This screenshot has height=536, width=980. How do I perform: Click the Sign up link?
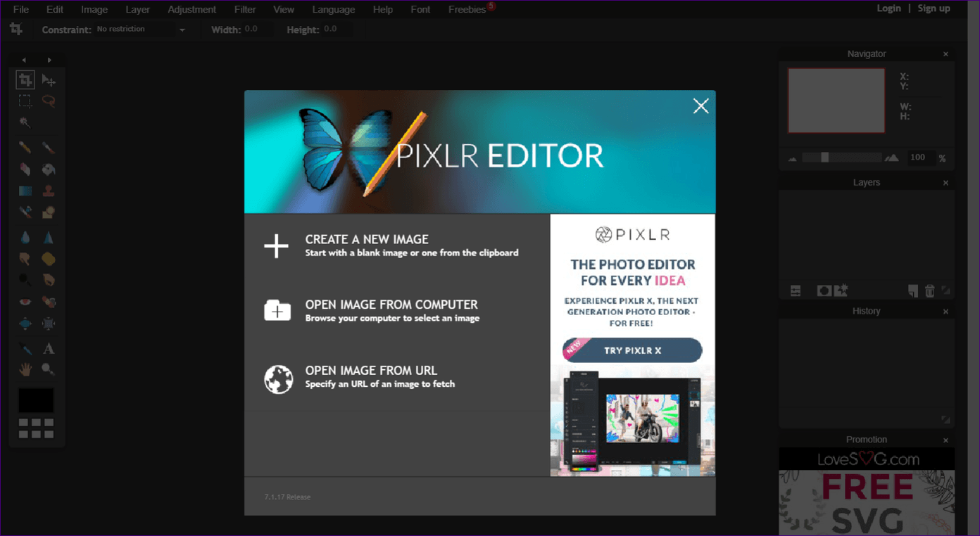tap(934, 8)
